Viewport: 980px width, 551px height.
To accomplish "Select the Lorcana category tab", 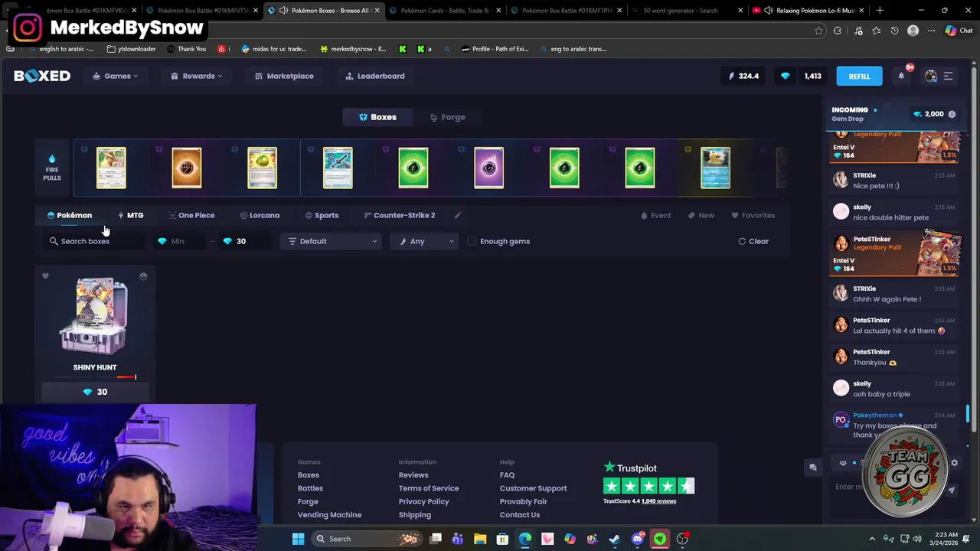I will point(260,215).
